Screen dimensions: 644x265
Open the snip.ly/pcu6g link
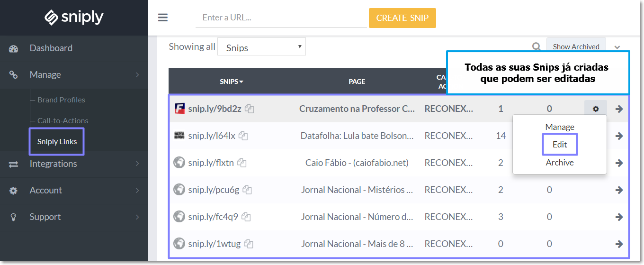tap(214, 190)
